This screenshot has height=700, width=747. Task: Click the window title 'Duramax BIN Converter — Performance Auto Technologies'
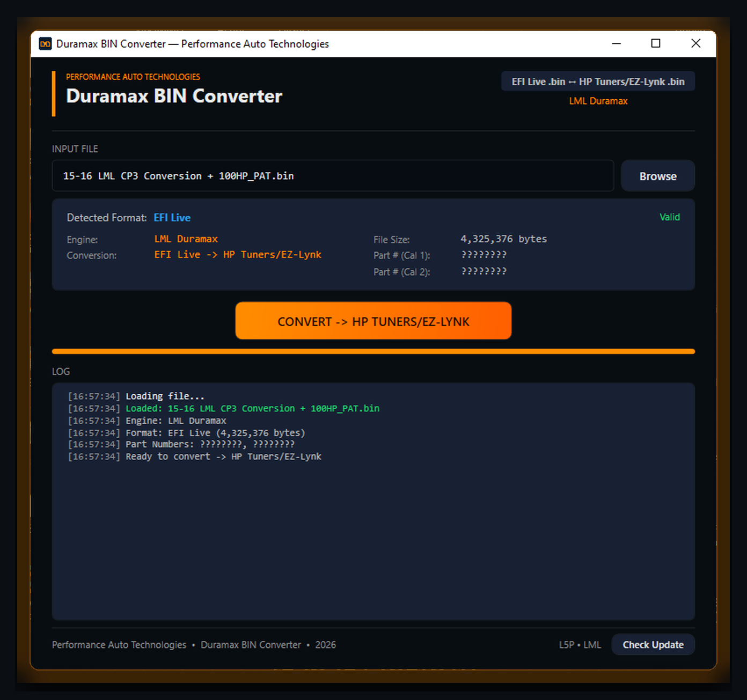193,44
